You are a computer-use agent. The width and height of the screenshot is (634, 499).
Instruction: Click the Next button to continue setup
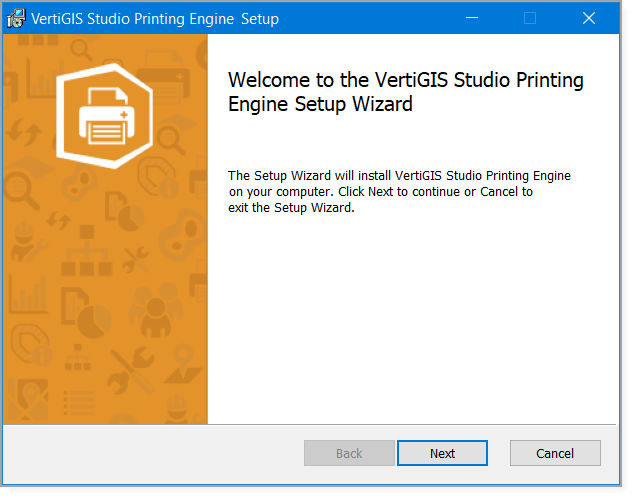(442, 453)
